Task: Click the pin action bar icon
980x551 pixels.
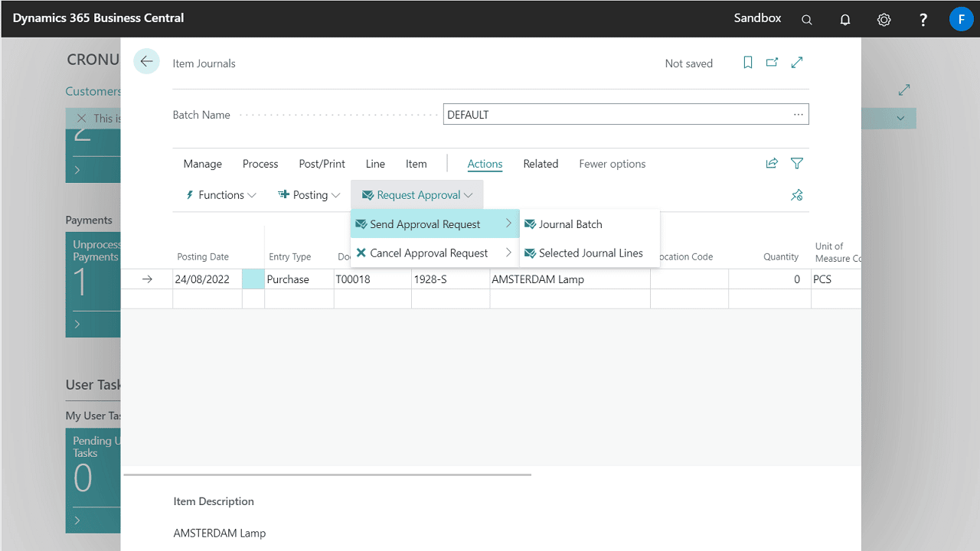Action: pos(797,195)
